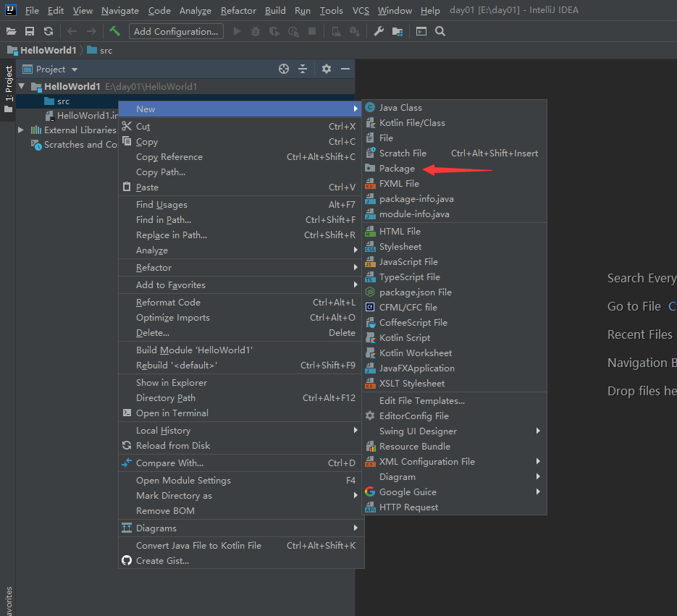Click Reload from Disk entry
Screen dimensions: 677x616
(240, 445)
